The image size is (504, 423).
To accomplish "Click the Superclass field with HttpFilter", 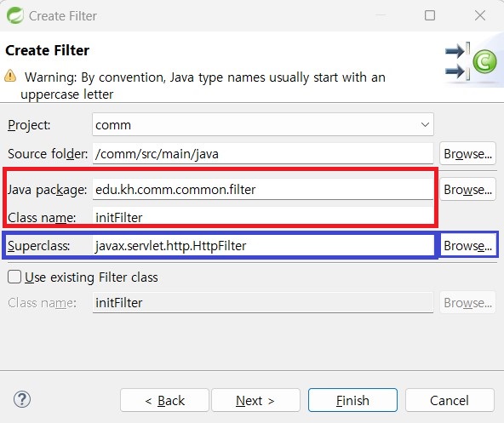I will point(262,246).
